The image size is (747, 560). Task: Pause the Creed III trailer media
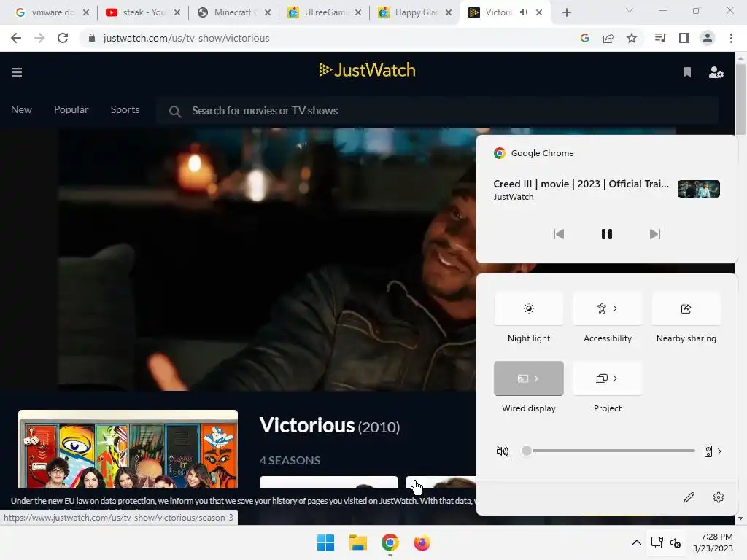pos(606,234)
